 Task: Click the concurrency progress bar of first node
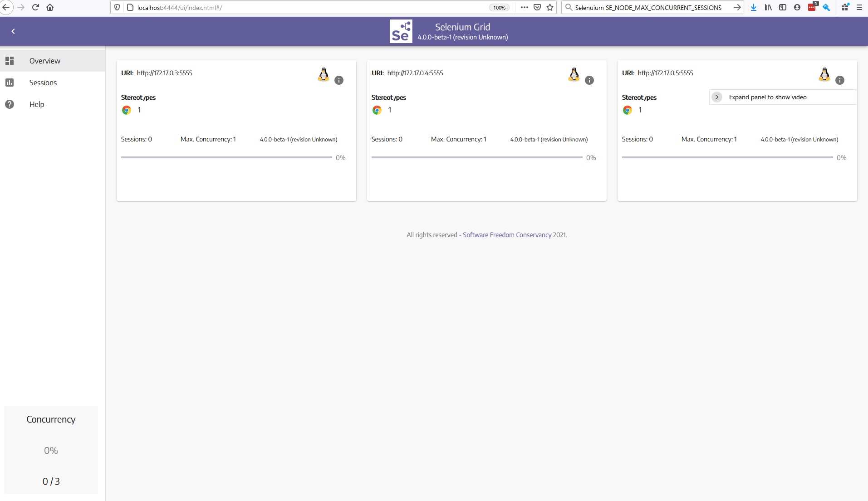click(227, 157)
